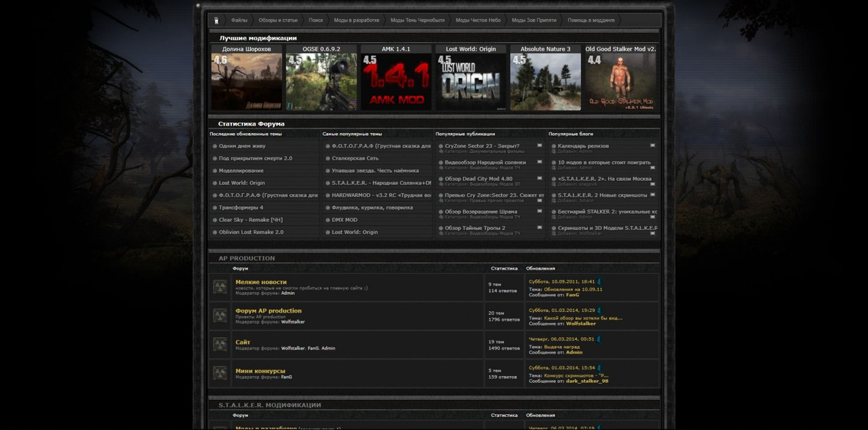Jump to last post icon in Форум AP production row

[x=599, y=310]
